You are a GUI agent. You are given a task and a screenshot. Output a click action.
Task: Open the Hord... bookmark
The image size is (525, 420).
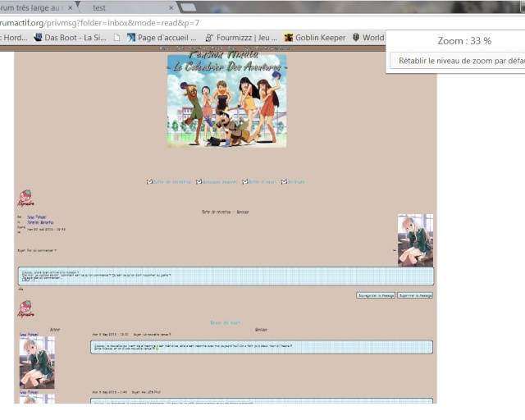point(14,38)
